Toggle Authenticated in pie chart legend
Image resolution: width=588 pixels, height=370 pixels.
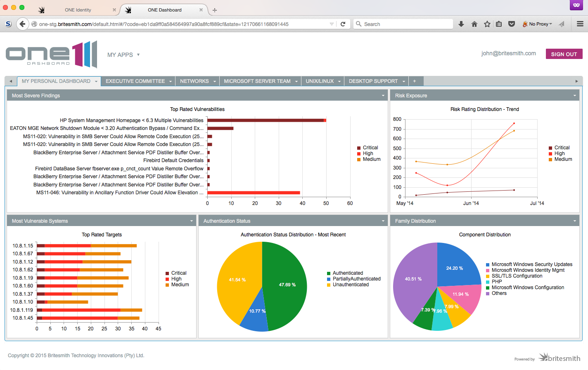click(x=345, y=273)
